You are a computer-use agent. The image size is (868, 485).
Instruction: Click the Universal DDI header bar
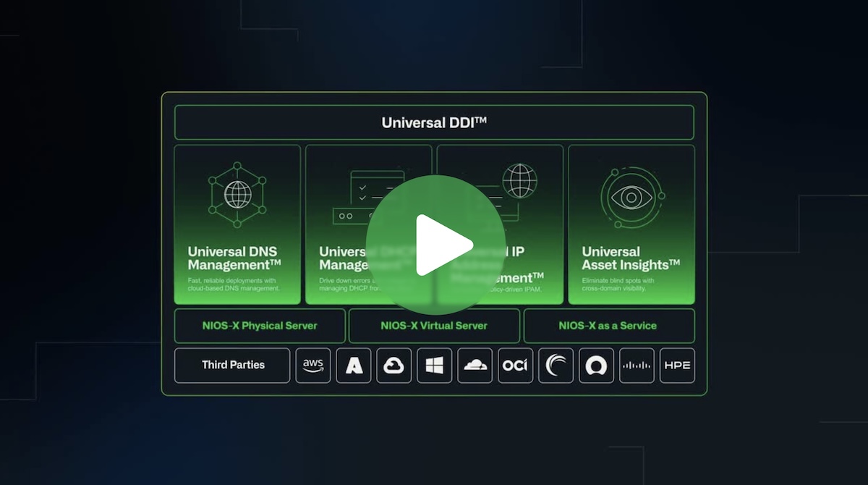(434, 122)
